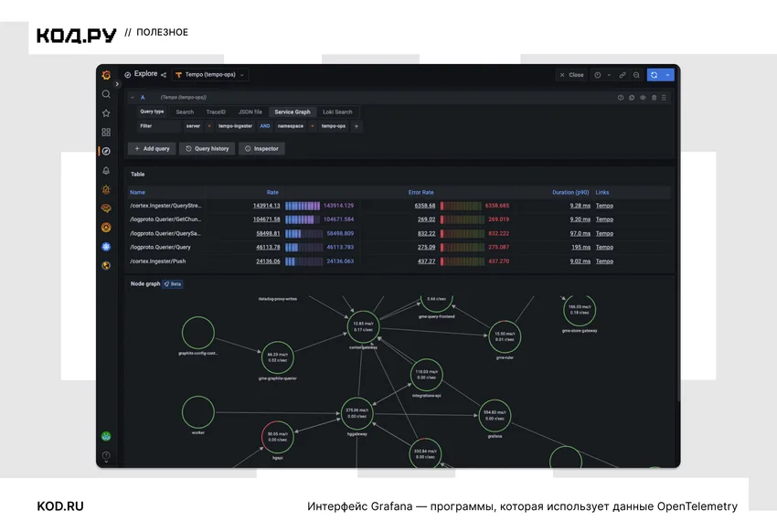Show query A help circle icon
777x532 pixels.
[x=621, y=98]
